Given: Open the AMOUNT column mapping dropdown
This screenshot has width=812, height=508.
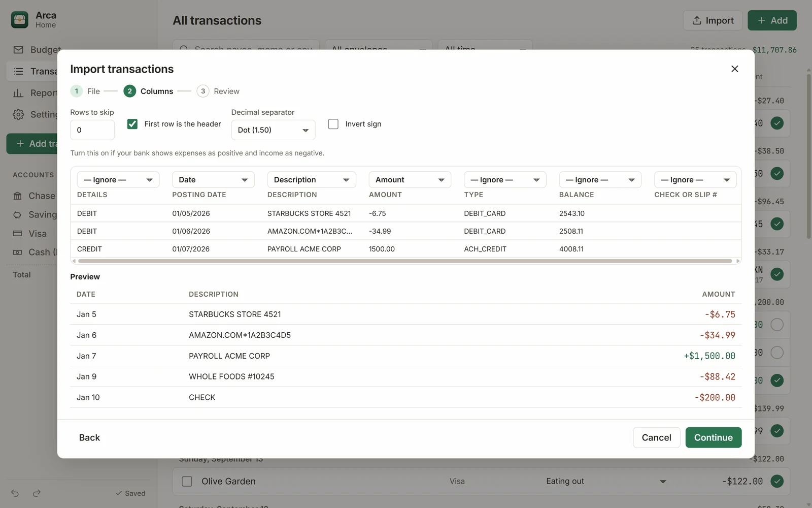Looking at the screenshot, I should tap(410, 180).
